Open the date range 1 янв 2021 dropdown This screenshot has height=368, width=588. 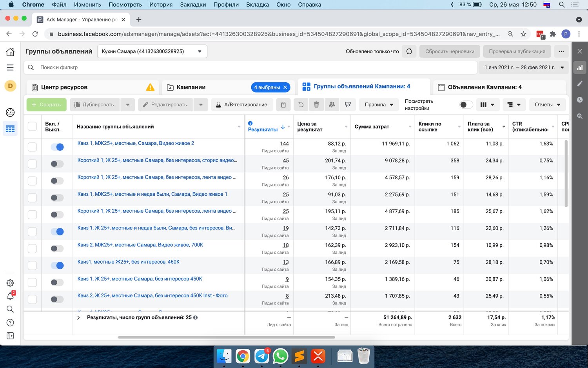(524, 67)
